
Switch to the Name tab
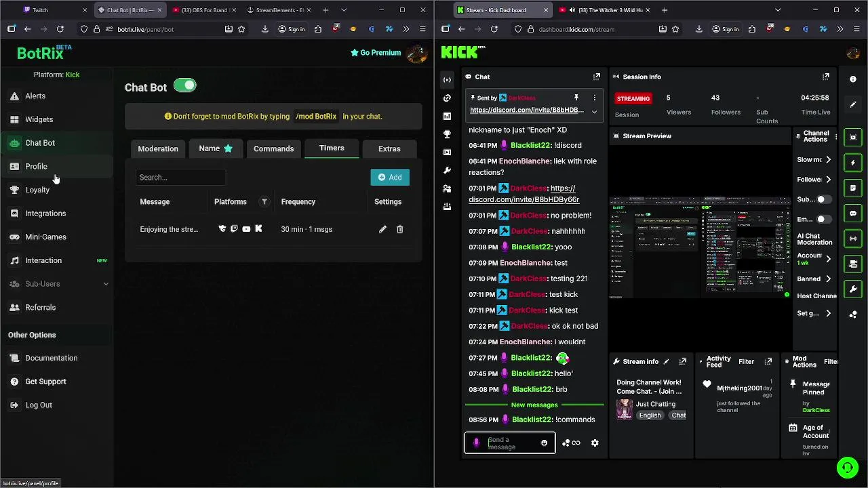point(216,148)
